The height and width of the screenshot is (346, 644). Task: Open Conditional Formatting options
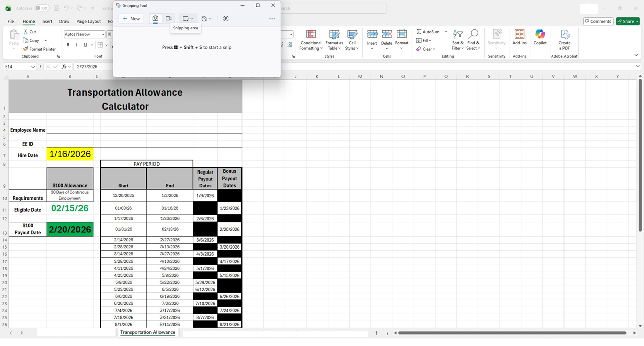point(310,40)
